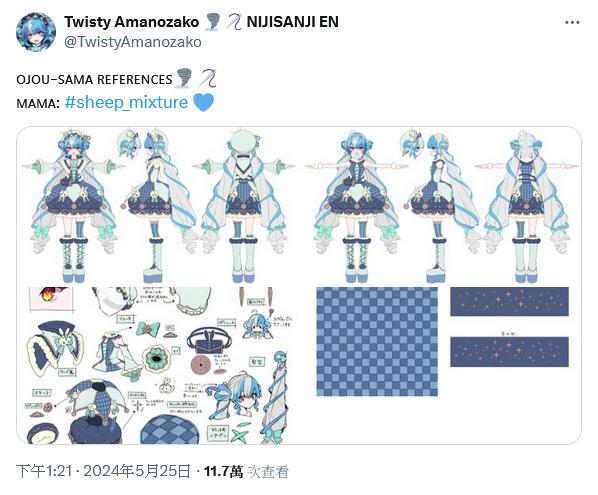This screenshot has height=495, width=598.
Task: Open the tweet timestamp 下午1:21 2024年5月25日
Action: [103, 471]
